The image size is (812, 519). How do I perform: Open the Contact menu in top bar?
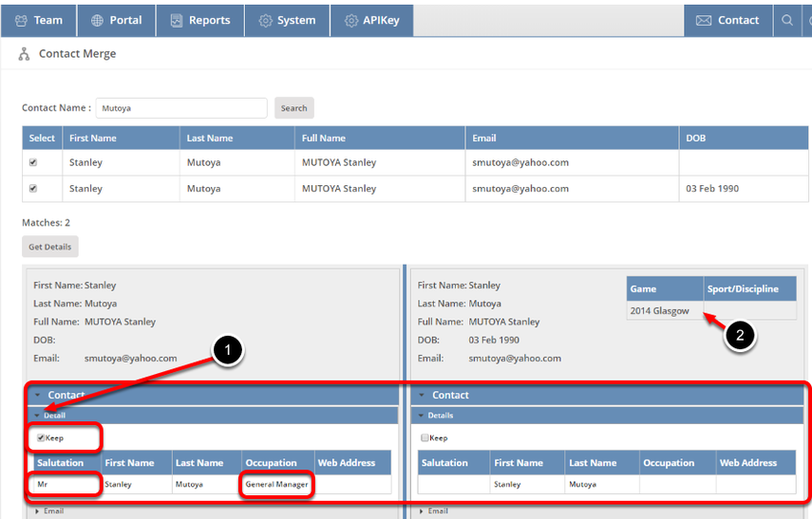pyautogui.click(x=728, y=21)
